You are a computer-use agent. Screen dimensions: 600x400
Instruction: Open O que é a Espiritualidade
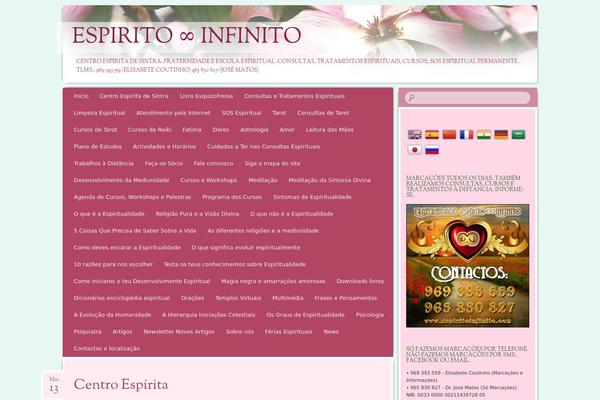pos(109,214)
